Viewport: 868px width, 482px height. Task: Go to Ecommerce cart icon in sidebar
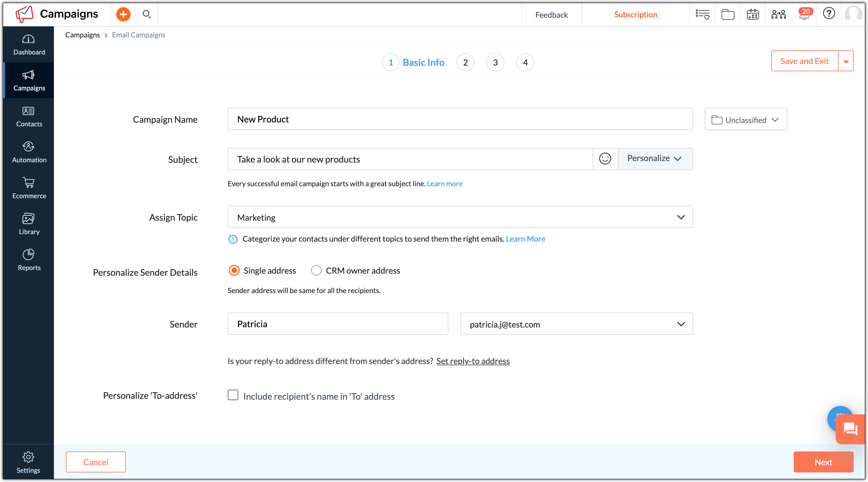point(29,188)
